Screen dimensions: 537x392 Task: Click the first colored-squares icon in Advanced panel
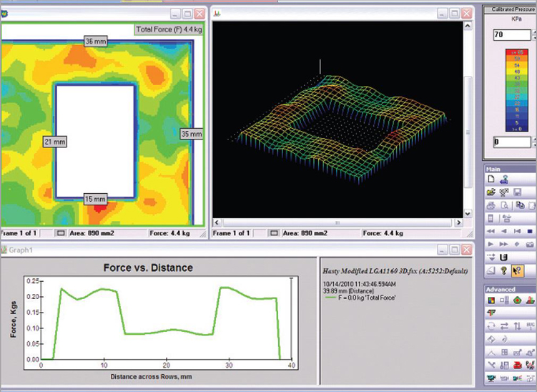(x=491, y=300)
